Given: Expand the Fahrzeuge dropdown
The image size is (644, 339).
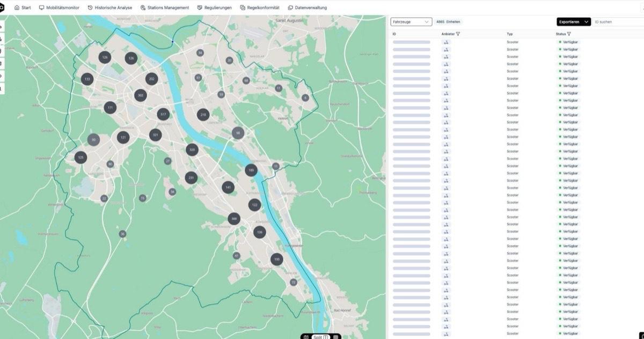Looking at the screenshot, I should pyautogui.click(x=411, y=22).
